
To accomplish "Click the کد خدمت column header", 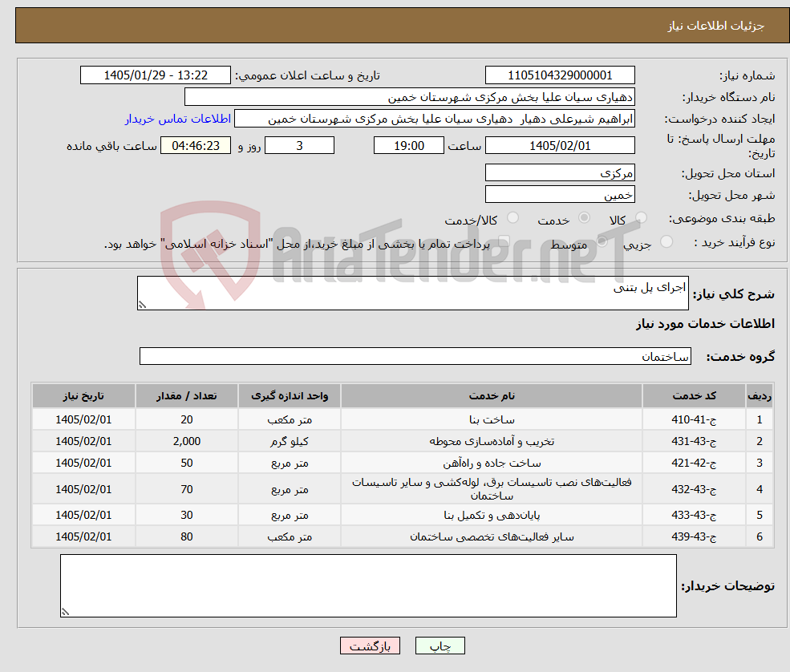I will coord(694,396).
